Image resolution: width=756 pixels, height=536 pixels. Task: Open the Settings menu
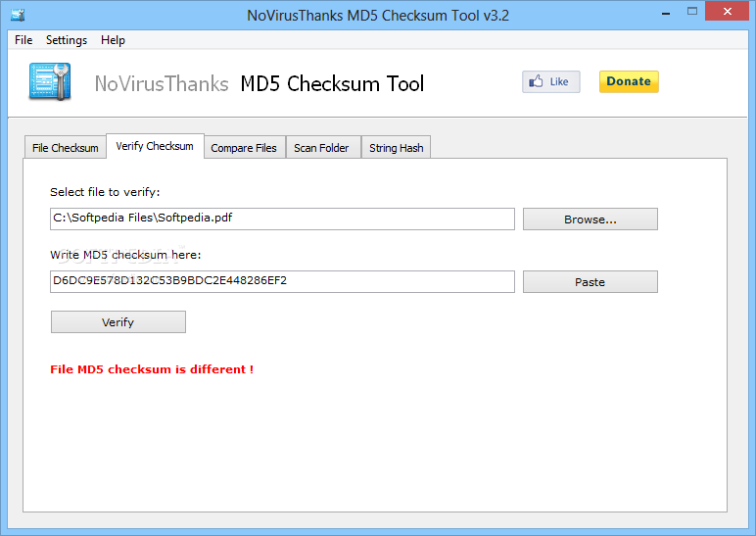[67, 40]
